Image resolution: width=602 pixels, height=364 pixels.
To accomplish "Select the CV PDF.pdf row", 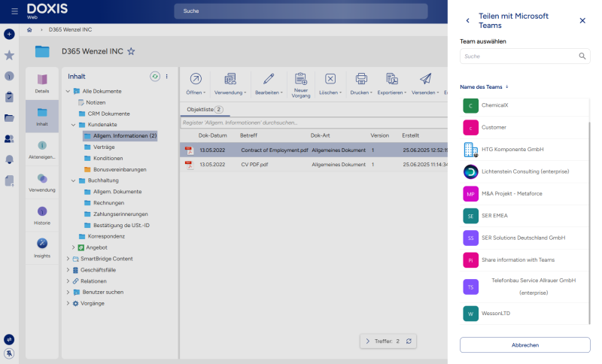I will tap(314, 165).
